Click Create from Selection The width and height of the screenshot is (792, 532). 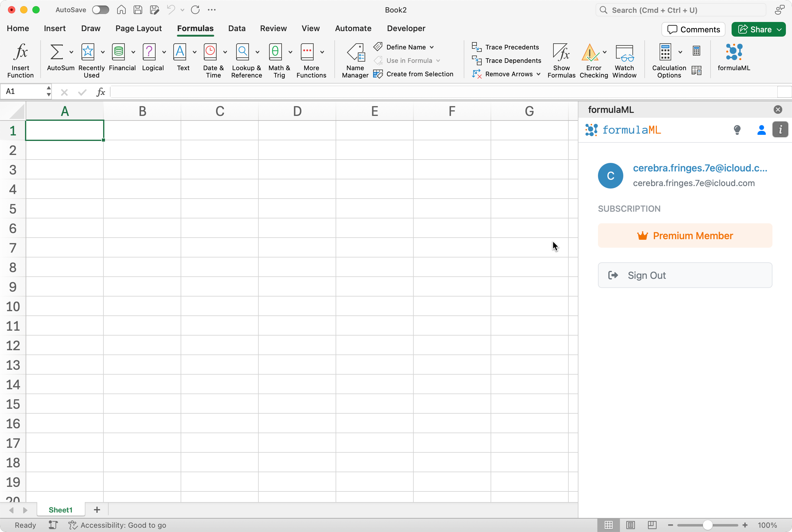click(413, 74)
